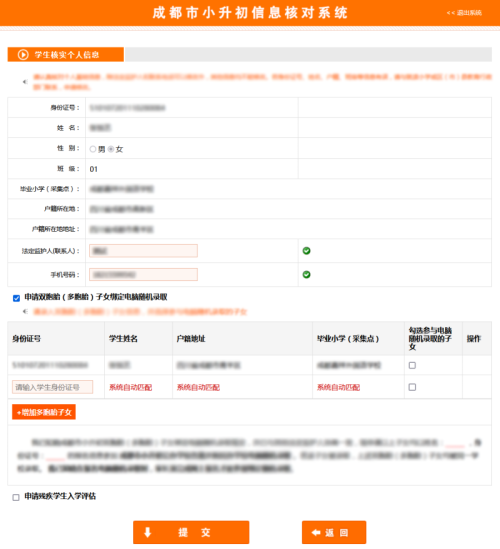Click the 返回 back button
The image size is (500, 549).
[x=334, y=532]
